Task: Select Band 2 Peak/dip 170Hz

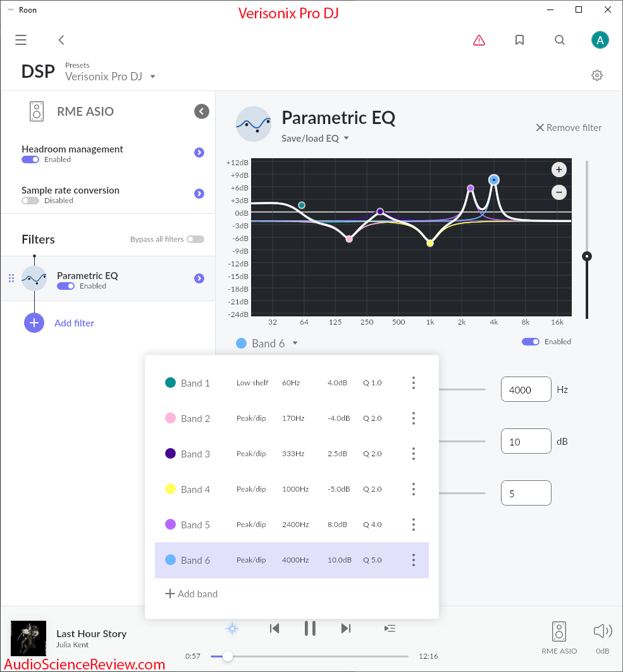Action: 292,418
